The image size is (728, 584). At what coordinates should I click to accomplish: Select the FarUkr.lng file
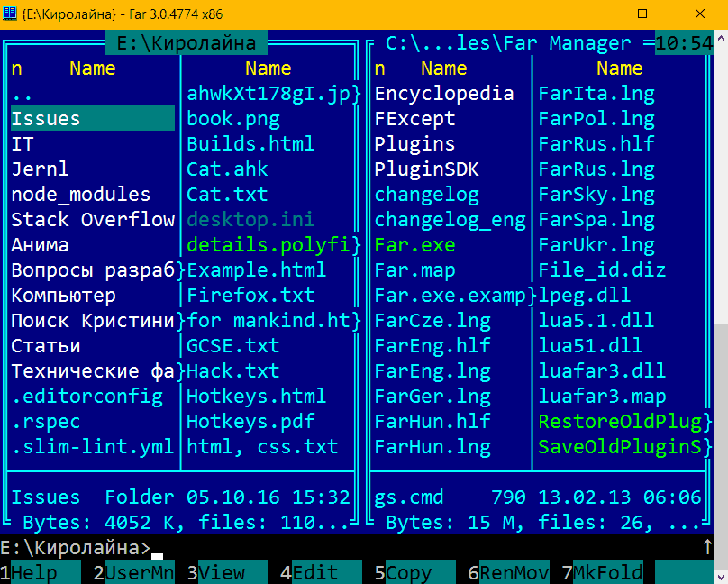click(596, 244)
